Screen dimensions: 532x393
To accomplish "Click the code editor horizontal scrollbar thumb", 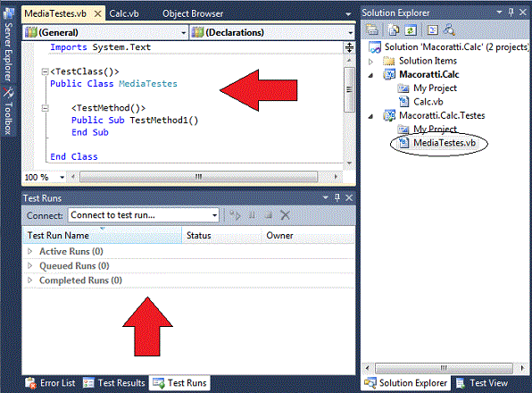I will click(x=199, y=177).
